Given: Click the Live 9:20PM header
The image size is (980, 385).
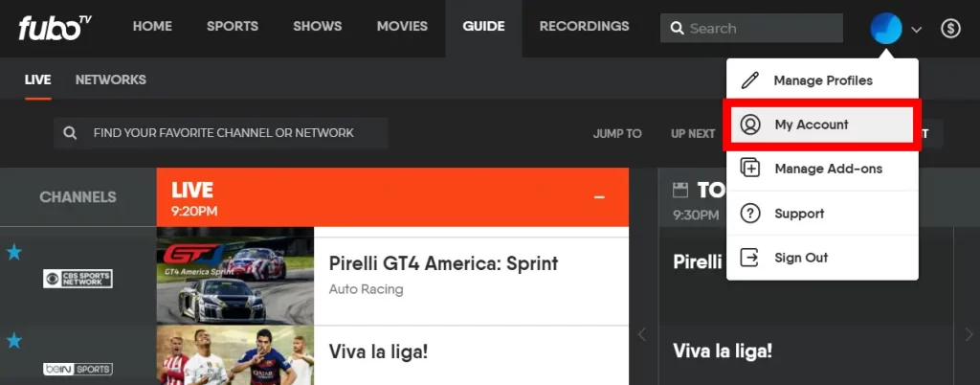Looking at the screenshot, I should [x=392, y=197].
